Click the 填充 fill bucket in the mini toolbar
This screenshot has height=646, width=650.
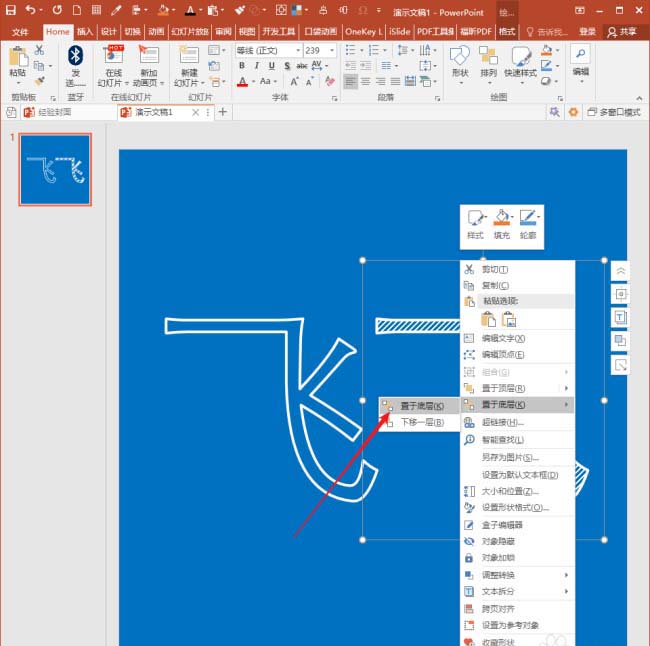(502, 221)
